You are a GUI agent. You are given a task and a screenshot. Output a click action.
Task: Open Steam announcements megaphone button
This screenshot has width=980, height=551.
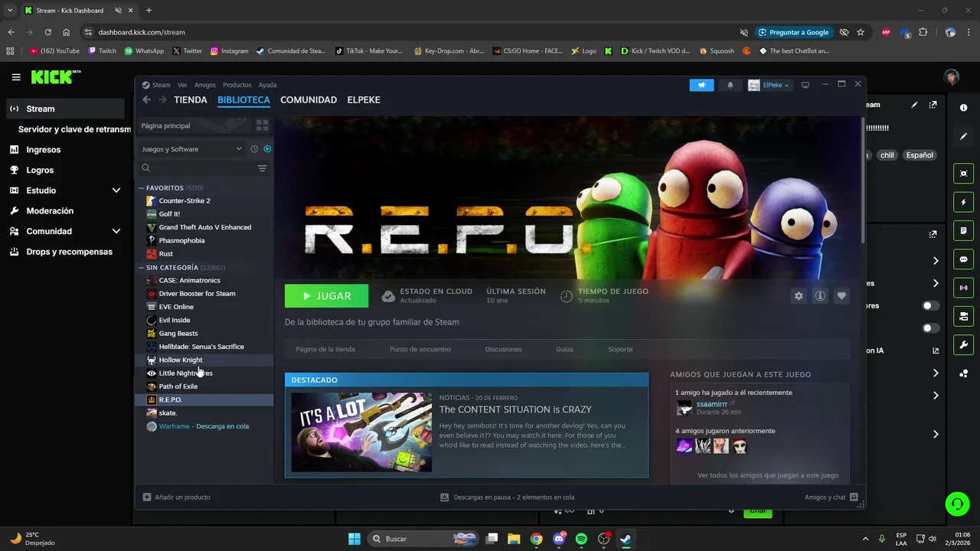coord(701,85)
